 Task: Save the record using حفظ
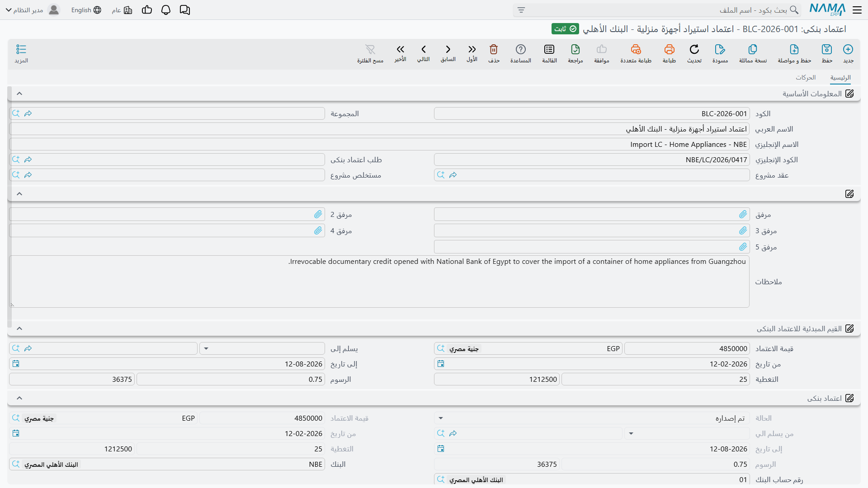point(827,53)
